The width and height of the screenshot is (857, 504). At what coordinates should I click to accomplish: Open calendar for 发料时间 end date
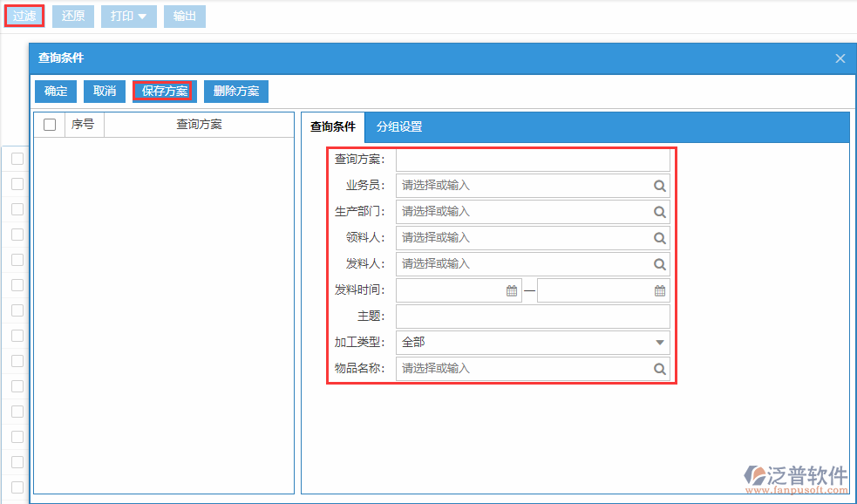pos(660,291)
